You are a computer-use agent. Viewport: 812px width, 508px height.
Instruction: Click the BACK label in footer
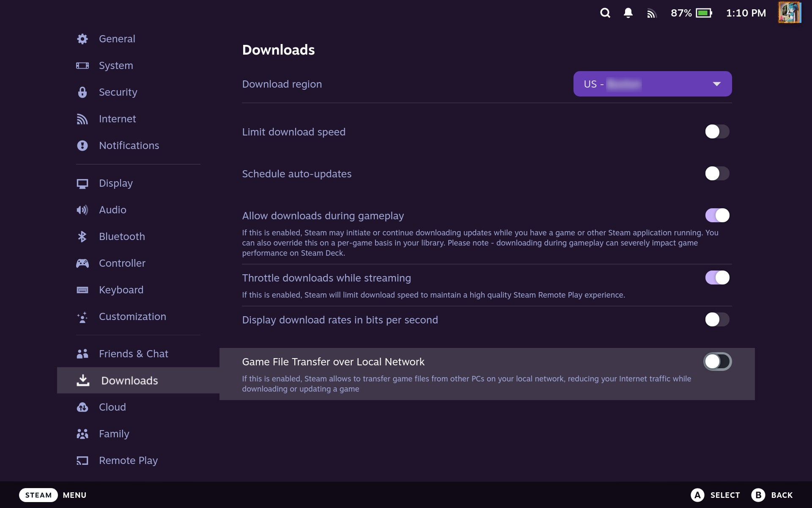coord(782,495)
